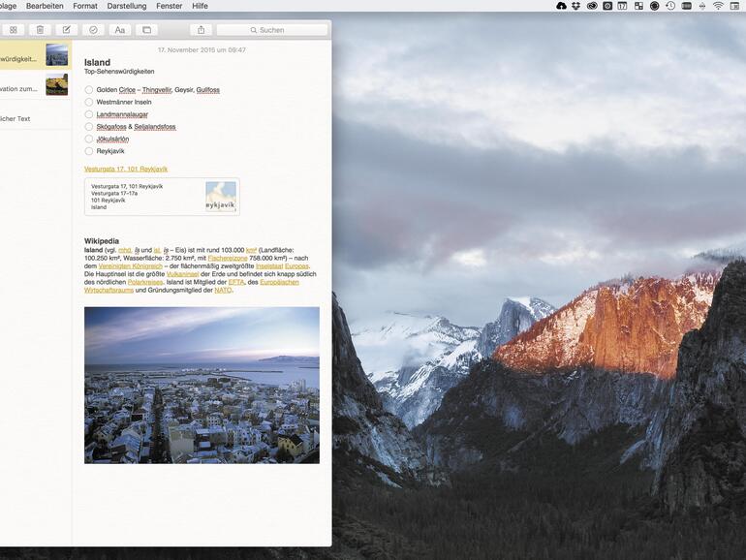Open the Time Machine menu bar icon
The image size is (746, 560).
coord(669,6)
